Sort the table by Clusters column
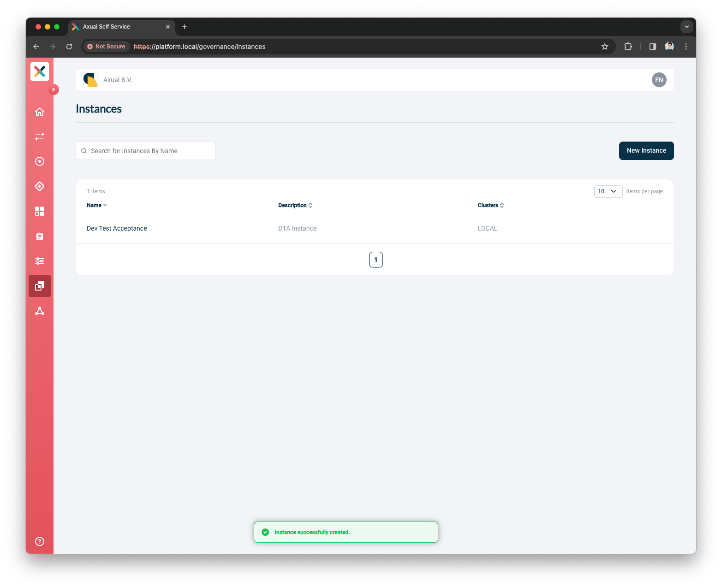Viewport: 722px width, 588px height. click(x=491, y=205)
